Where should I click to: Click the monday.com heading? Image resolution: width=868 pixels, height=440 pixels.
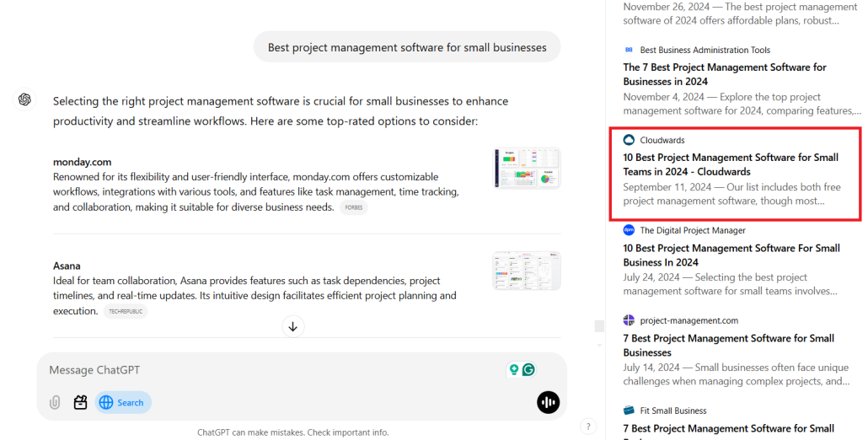[x=82, y=162]
